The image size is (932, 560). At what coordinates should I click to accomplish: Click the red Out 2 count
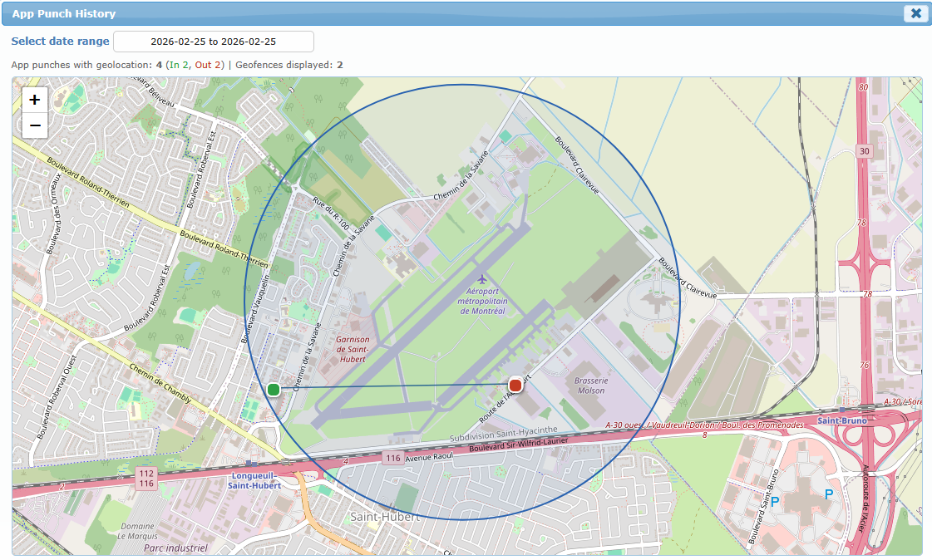pos(208,64)
